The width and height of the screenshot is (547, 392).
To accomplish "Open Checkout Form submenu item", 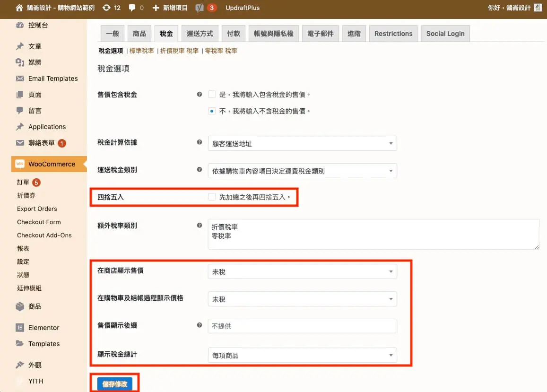I will point(39,222).
